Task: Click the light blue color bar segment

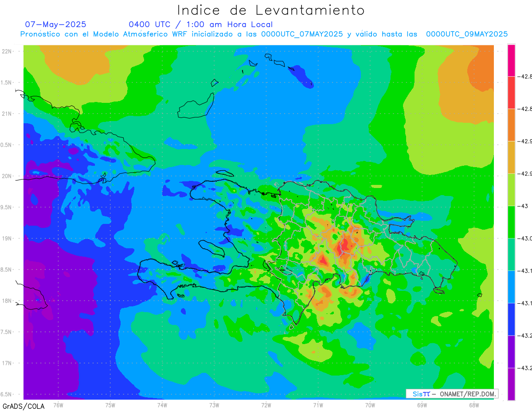Action: pyautogui.click(x=511, y=287)
